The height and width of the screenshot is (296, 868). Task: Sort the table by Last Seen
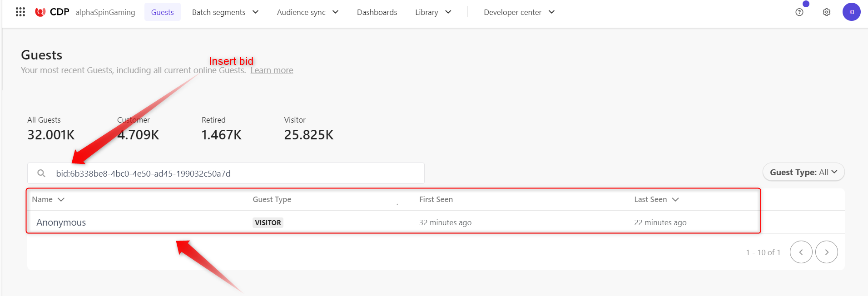(x=656, y=199)
